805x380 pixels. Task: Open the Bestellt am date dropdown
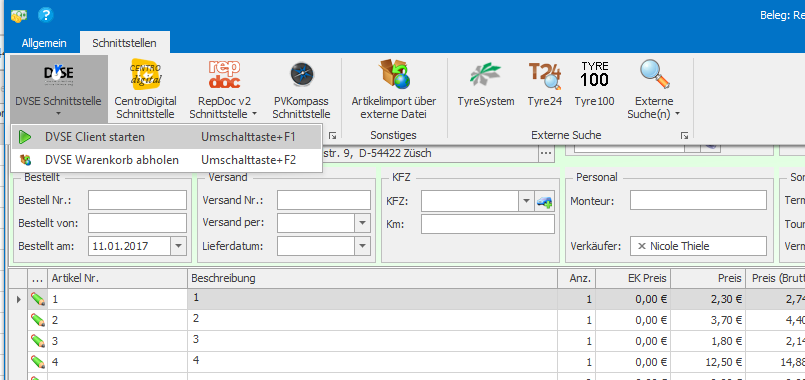178,246
